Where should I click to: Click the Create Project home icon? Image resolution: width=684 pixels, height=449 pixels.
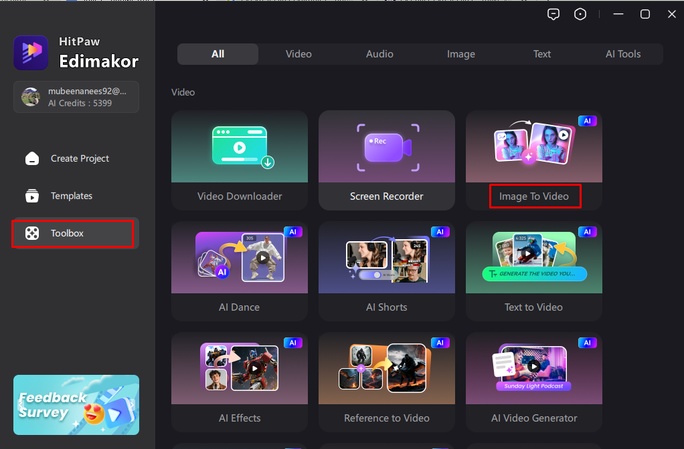coord(32,158)
